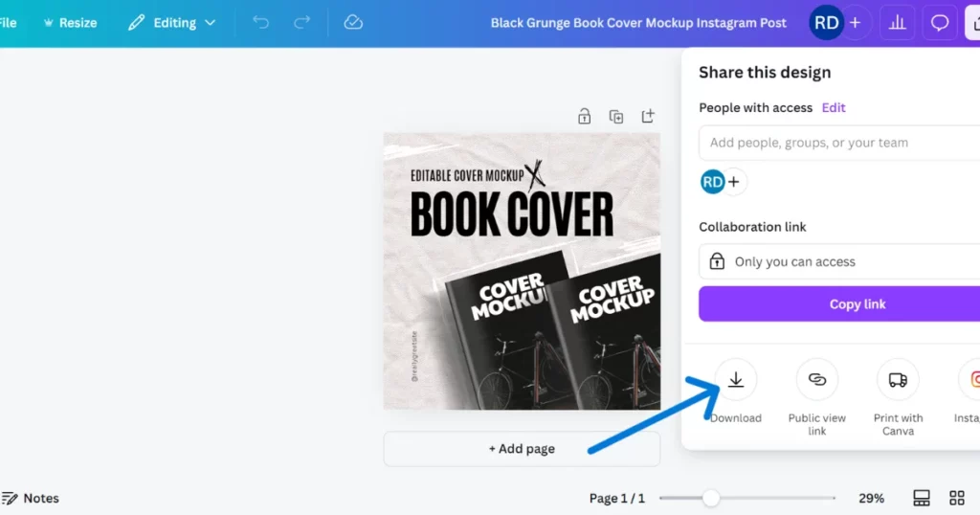
Task: Click the Undo arrow
Action: tap(260, 23)
